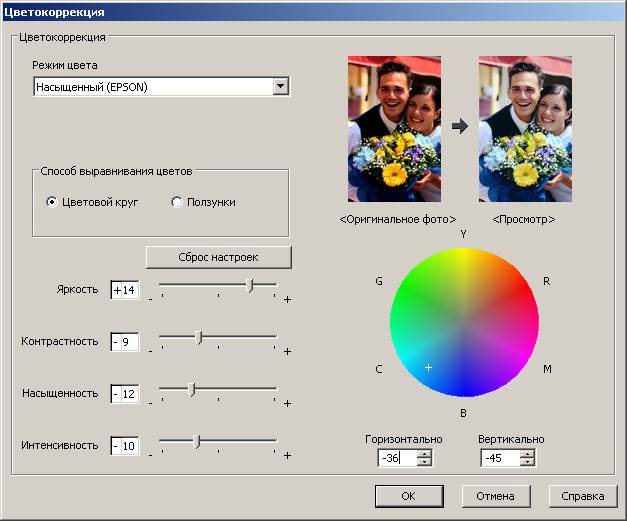
Task: Decrease Вертикально value with down arrow
Action: tap(527, 462)
